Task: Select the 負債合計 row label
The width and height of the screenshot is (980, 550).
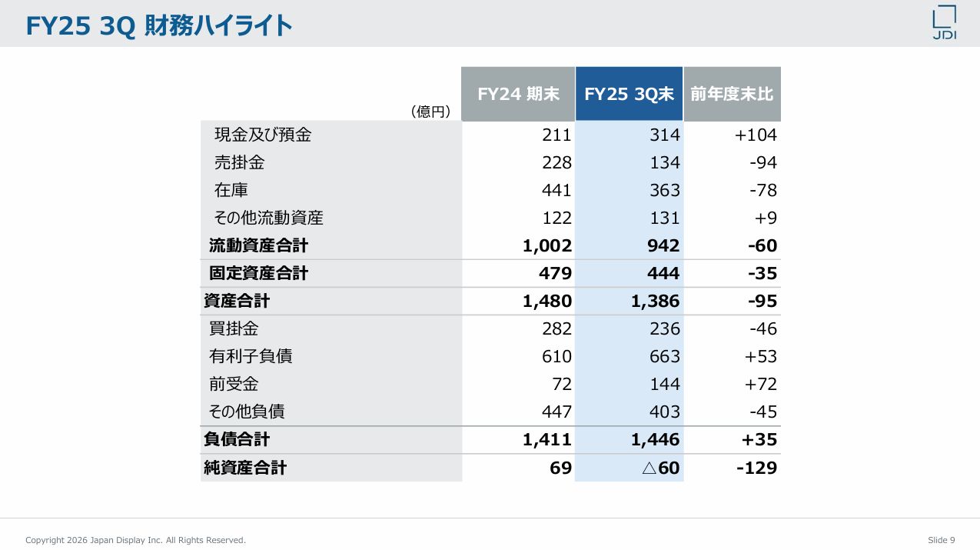Action: (x=237, y=439)
